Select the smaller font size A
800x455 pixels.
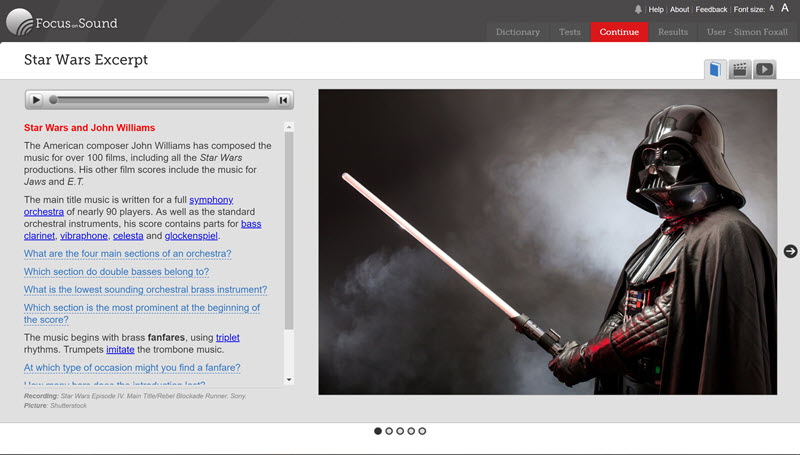point(771,8)
